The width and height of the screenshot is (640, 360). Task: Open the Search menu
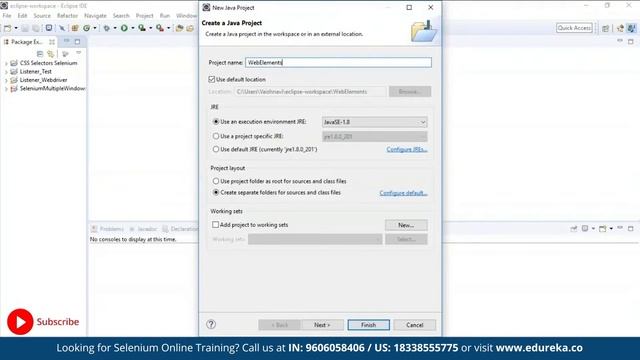tap(121, 16)
